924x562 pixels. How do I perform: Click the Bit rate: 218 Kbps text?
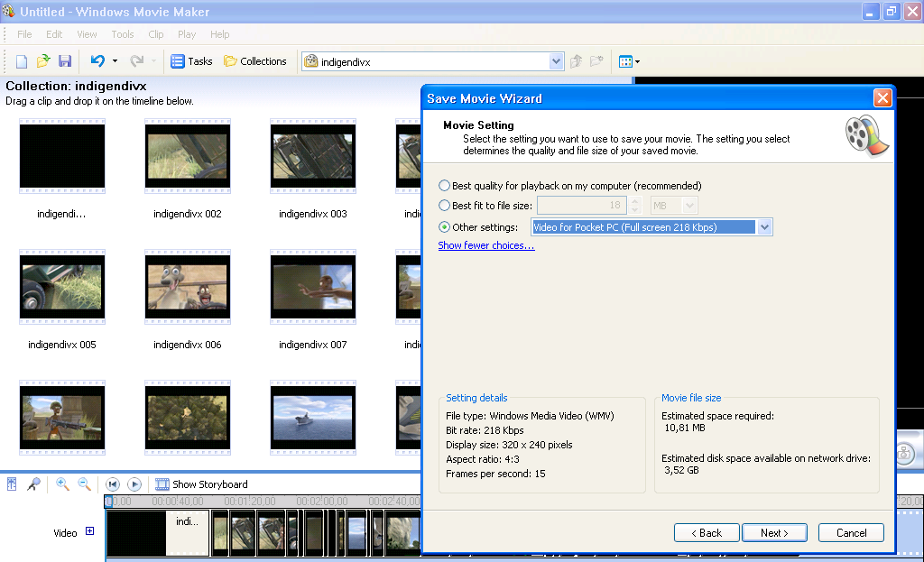click(x=485, y=430)
